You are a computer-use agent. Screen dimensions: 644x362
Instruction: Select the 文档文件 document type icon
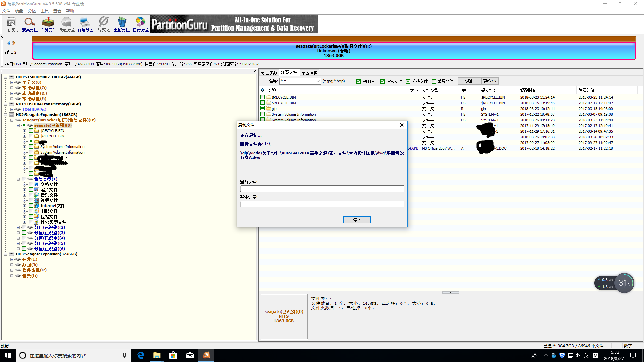36,184
